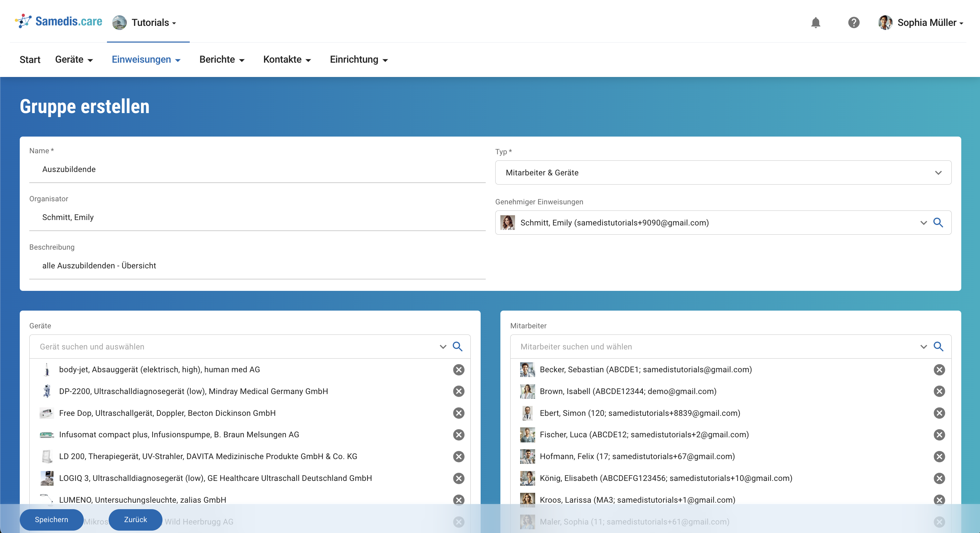Open the Einrichtung navigation menu
This screenshot has height=533, width=980.
pos(359,60)
